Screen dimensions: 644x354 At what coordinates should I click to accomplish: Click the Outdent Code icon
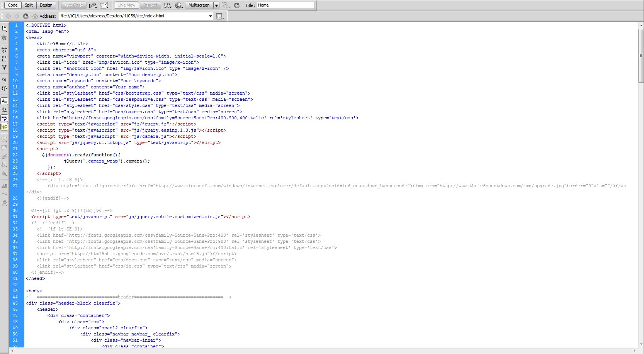point(4,194)
